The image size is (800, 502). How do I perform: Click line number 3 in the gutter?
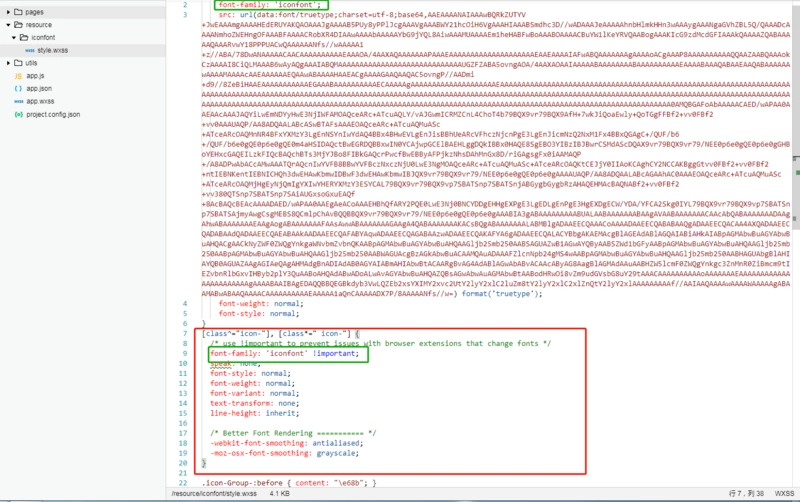tap(185, 15)
